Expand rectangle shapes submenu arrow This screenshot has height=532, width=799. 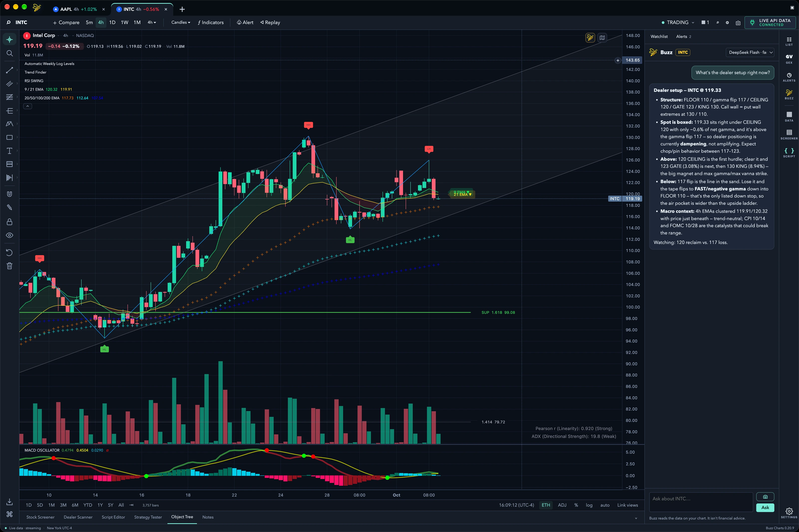tap(17, 137)
